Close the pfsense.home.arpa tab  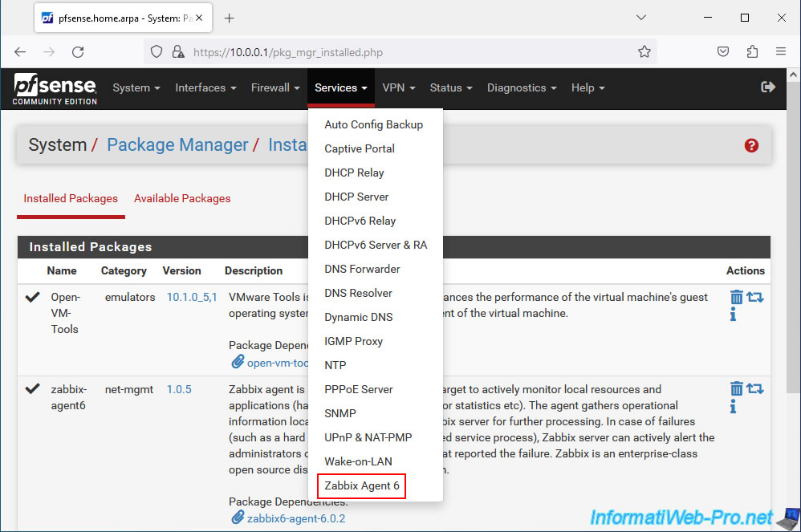click(x=199, y=18)
